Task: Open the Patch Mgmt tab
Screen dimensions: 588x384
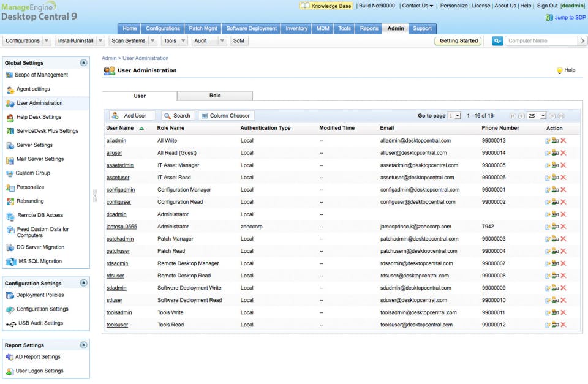Action: coord(202,28)
